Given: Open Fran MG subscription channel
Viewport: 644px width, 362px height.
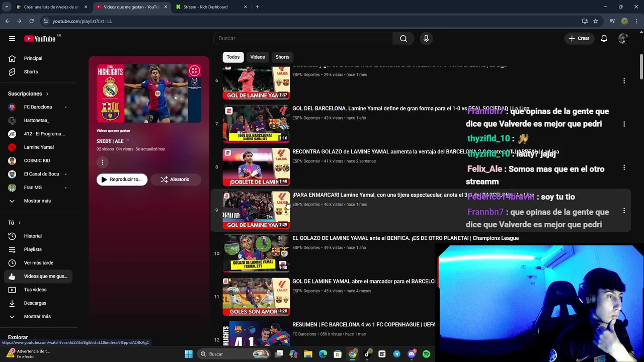Looking at the screenshot, I should click(38, 188).
